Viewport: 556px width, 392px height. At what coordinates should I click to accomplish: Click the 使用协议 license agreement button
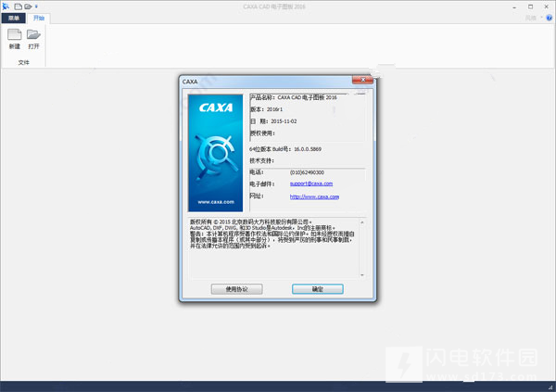pos(237,289)
